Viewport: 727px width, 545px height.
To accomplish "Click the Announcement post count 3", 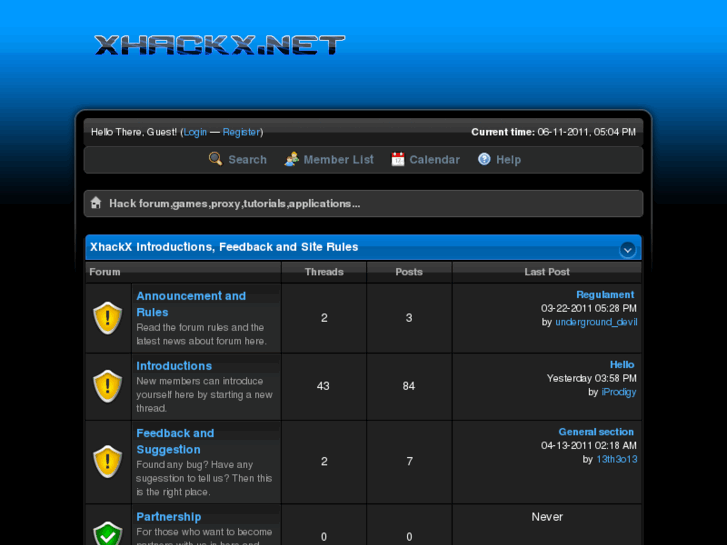I will click(409, 318).
